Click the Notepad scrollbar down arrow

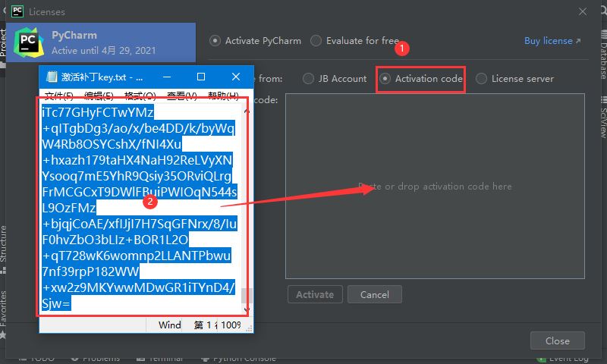[x=247, y=309]
